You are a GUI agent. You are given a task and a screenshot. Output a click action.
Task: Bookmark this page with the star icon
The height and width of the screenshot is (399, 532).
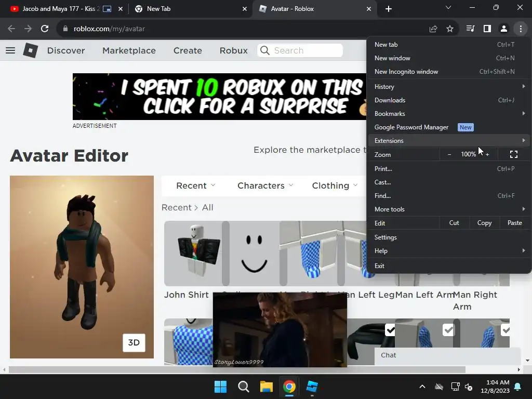point(450,29)
